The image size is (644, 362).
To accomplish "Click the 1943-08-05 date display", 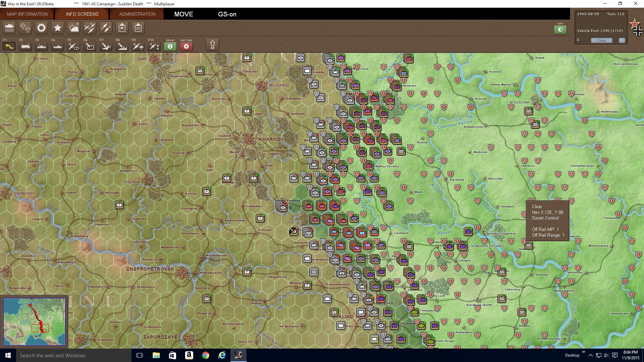I will coord(588,14).
